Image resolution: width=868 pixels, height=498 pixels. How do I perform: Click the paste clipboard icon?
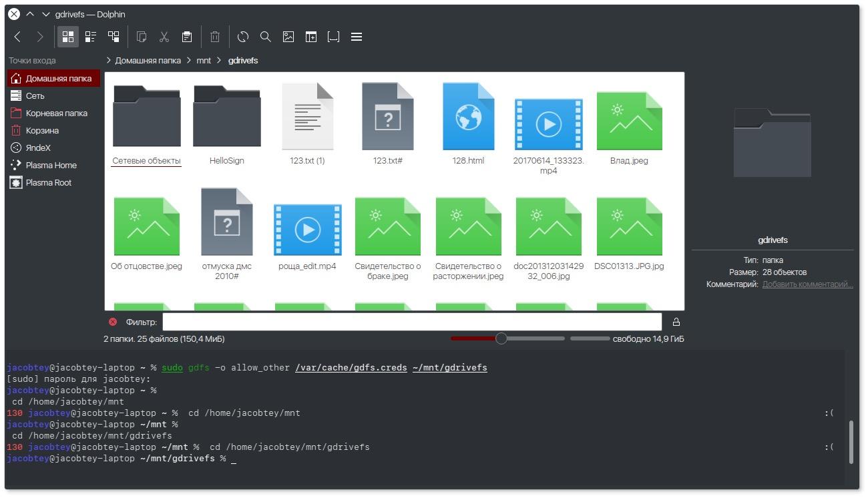pyautogui.click(x=187, y=37)
